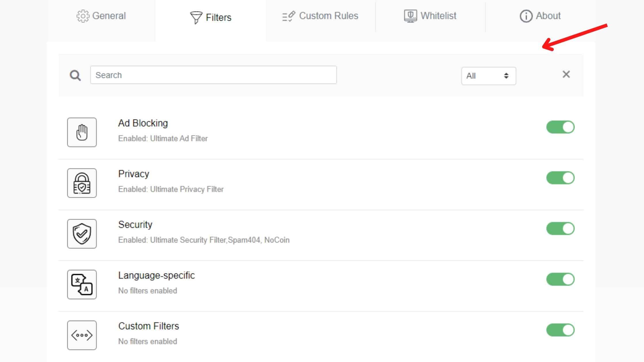Click the magnifying glass search icon
Screen dimensions: 644x362
(x=75, y=75)
